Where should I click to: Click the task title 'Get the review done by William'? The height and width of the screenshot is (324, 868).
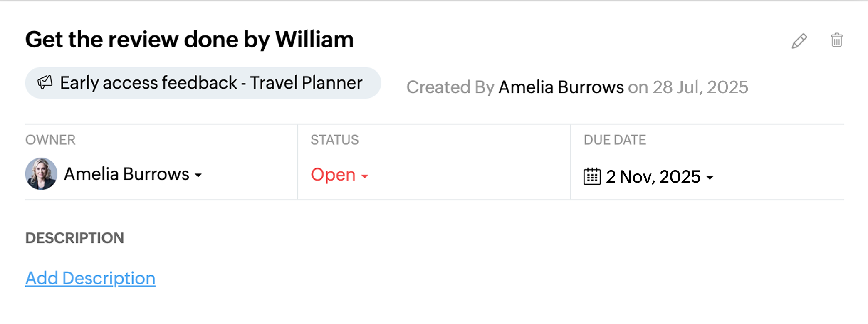189,40
